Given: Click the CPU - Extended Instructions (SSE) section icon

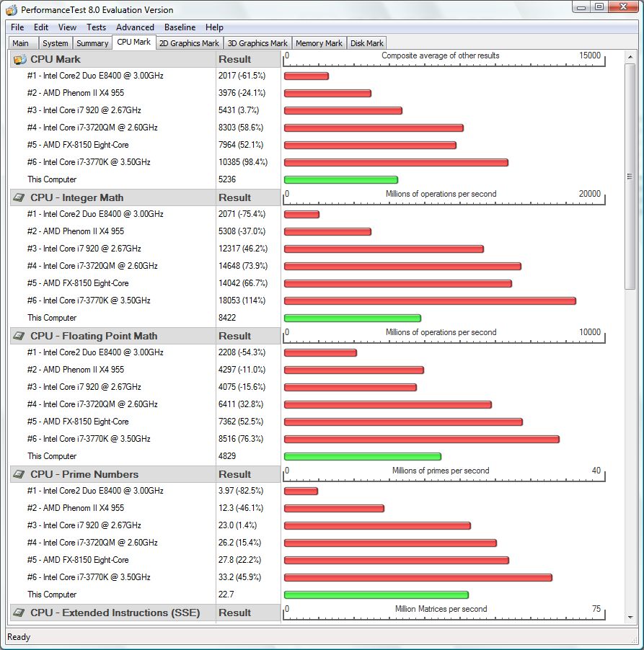Looking at the screenshot, I should pos(19,613).
